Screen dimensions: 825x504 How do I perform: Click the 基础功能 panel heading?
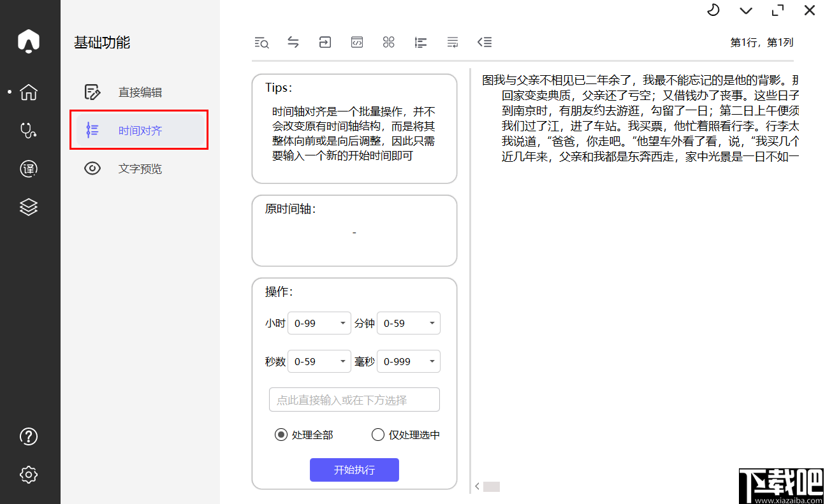pos(102,43)
